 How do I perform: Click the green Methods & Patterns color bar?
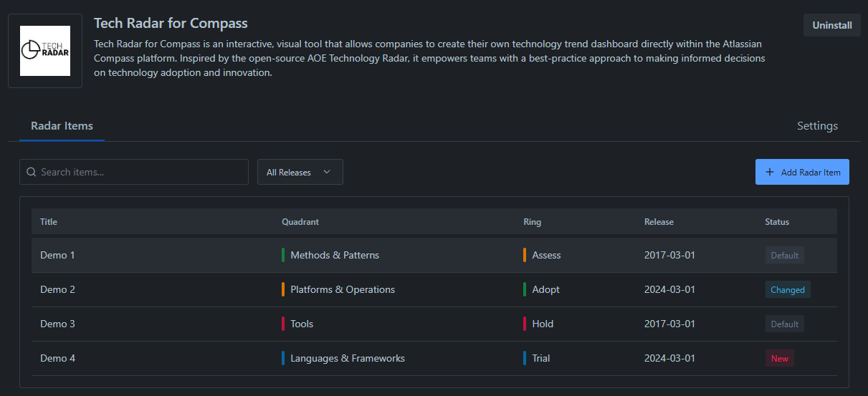point(283,255)
